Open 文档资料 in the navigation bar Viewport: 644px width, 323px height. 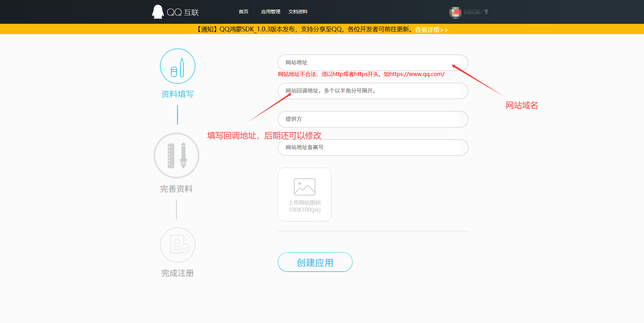tap(298, 12)
